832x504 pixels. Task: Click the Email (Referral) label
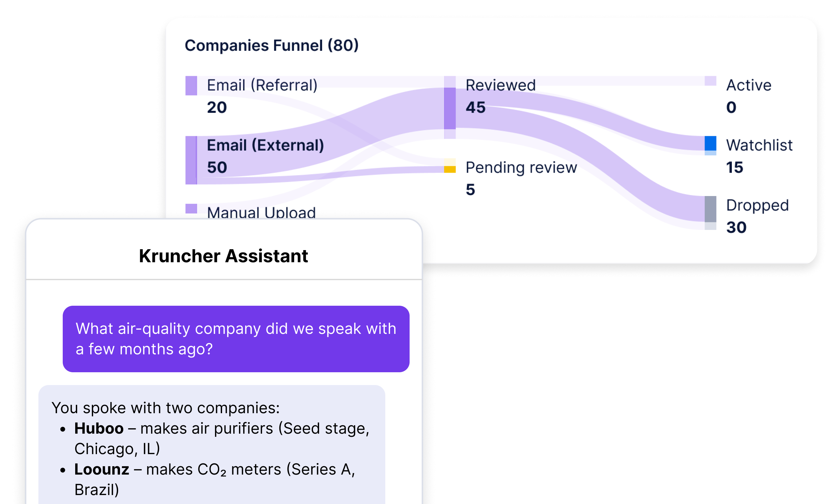coord(262,85)
